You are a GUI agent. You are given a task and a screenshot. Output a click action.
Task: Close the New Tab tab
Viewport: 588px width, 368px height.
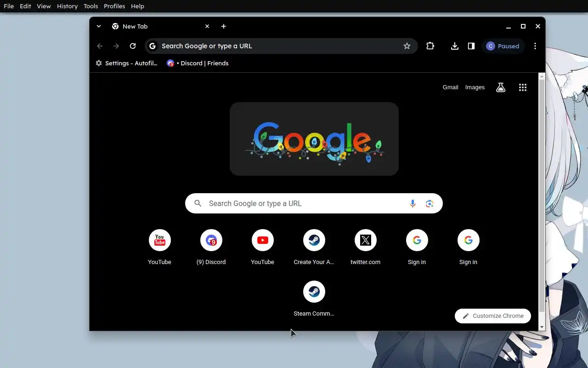pyautogui.click(x=207, y=26)
